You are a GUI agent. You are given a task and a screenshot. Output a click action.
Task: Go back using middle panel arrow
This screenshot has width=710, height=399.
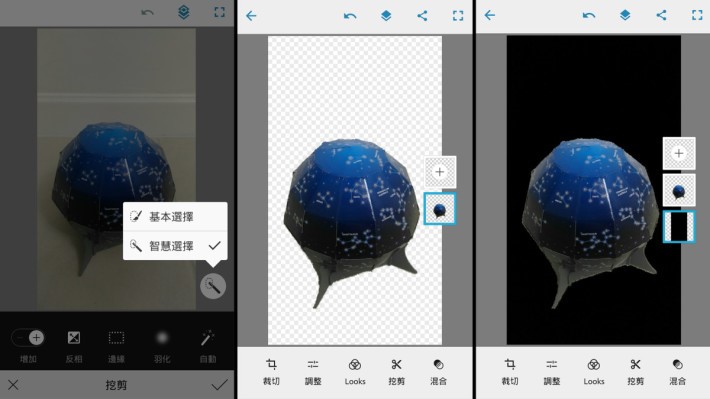tap(251, 16)
